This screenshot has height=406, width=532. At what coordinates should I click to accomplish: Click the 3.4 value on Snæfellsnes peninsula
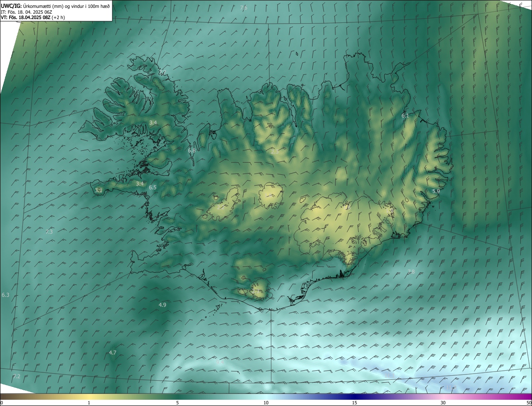tap(140, 183)
